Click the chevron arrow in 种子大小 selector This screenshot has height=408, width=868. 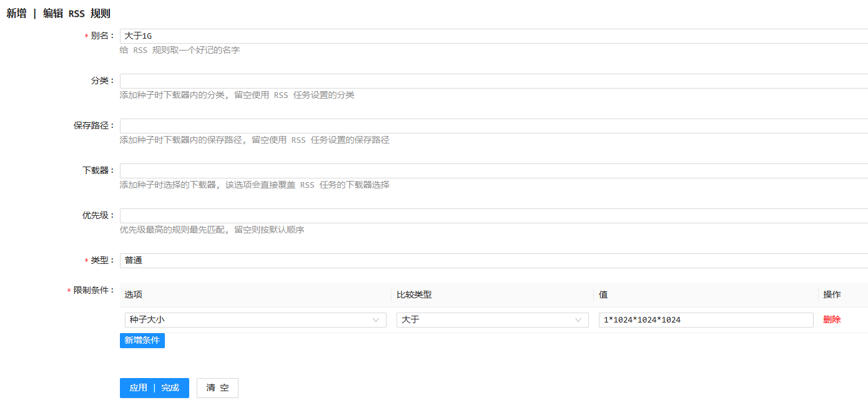pyautogui.click(x=376, y=320)
